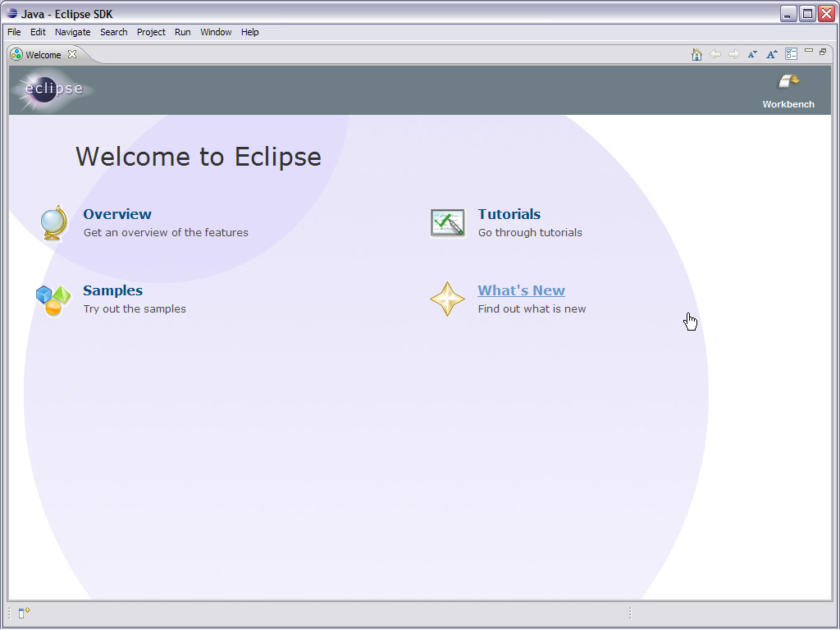This screenshot has width=840, height=630.
Task: Open the Navigate menu
Action: (x=72, y=32)
